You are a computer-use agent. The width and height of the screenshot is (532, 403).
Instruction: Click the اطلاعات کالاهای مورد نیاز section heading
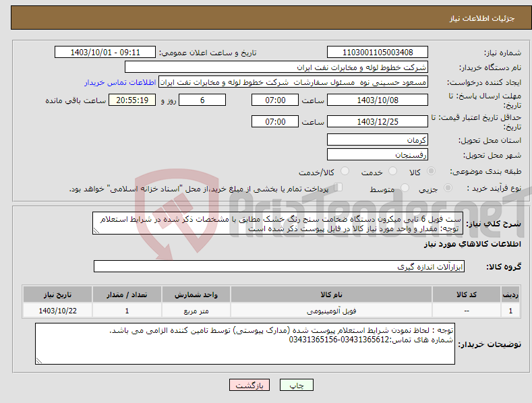click(472, 244)
